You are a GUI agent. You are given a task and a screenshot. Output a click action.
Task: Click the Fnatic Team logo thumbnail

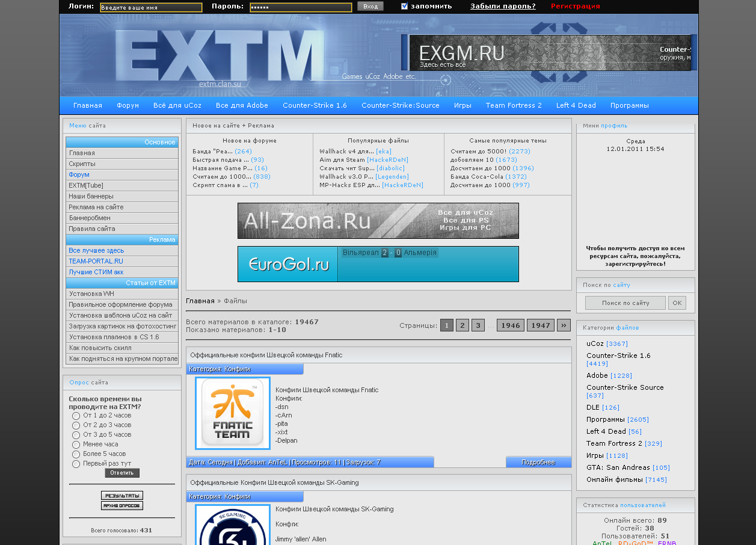coord(233,413)
